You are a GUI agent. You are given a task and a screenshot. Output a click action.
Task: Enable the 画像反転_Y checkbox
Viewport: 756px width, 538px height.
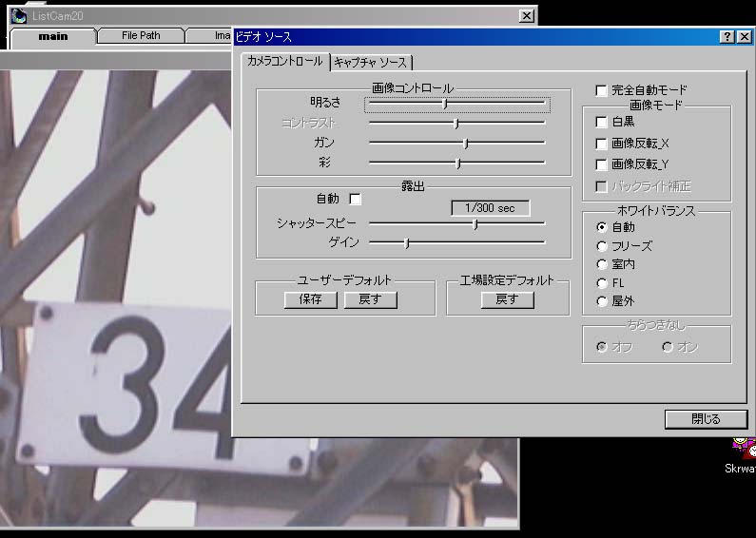tap(601, 164)
